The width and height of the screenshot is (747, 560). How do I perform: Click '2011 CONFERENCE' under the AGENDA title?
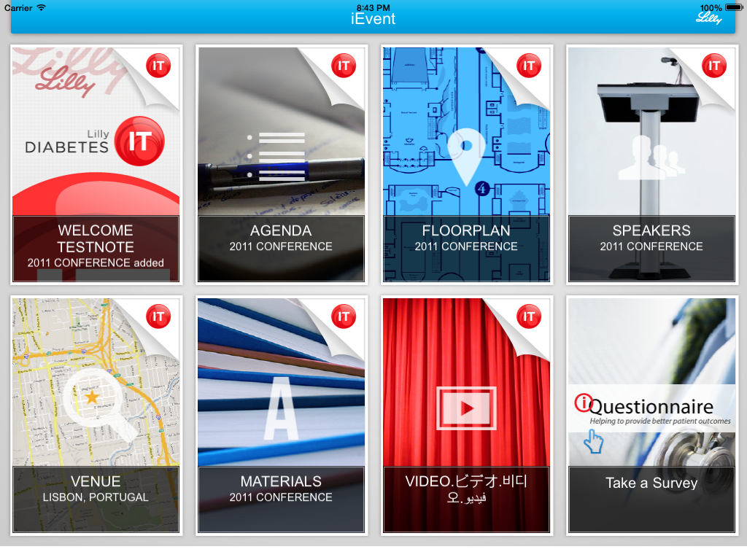[281, 246]
